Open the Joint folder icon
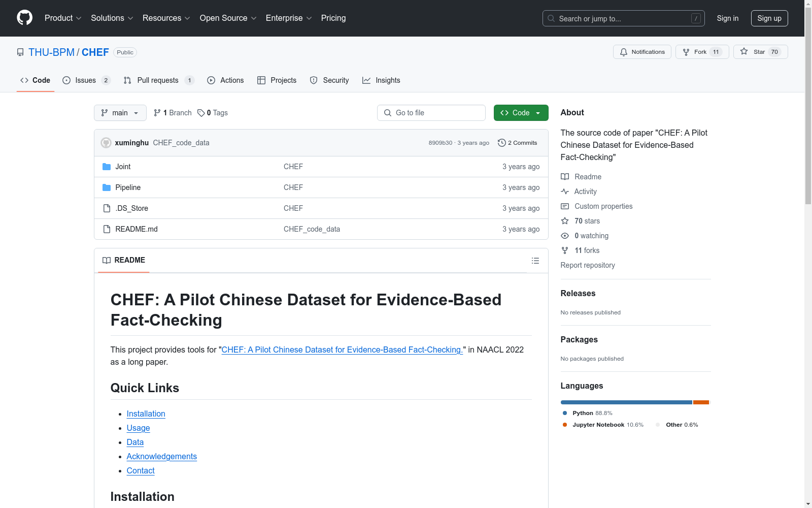The image size is (812, 508). pyautogui.click(x=107, y=167)
